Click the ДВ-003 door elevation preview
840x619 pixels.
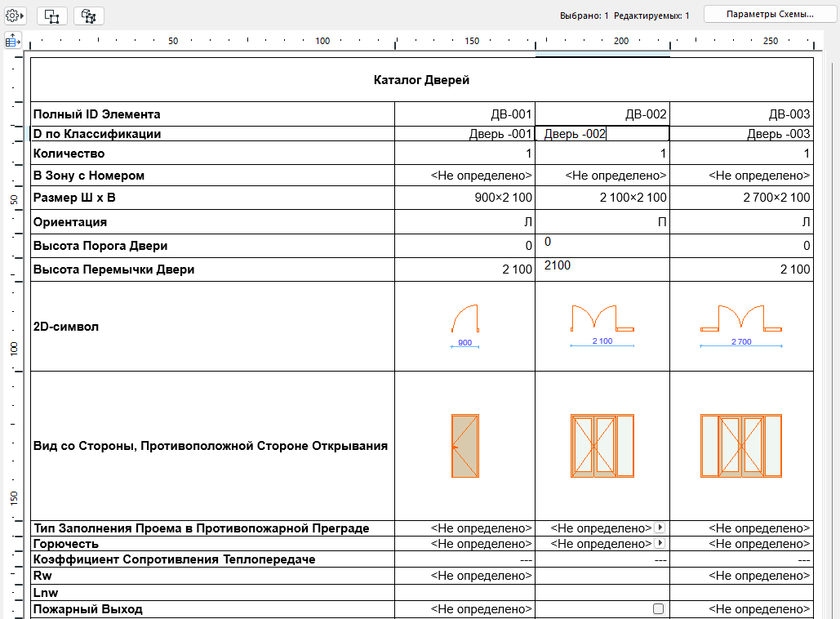(x=741, y=446)
